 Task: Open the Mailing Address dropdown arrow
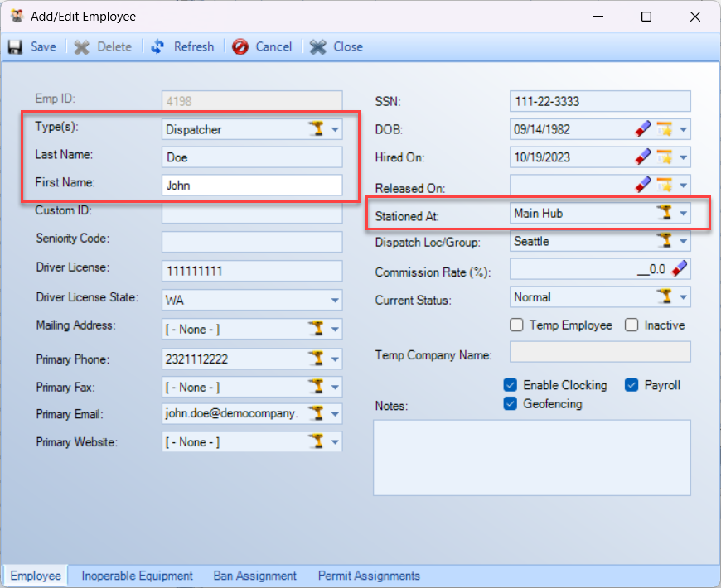335,330
